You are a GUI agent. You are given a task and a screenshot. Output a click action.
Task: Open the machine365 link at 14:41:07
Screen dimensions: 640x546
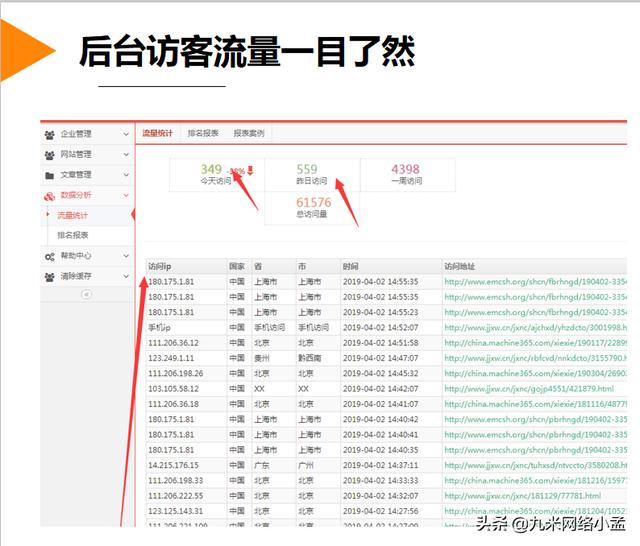[535, 404]
